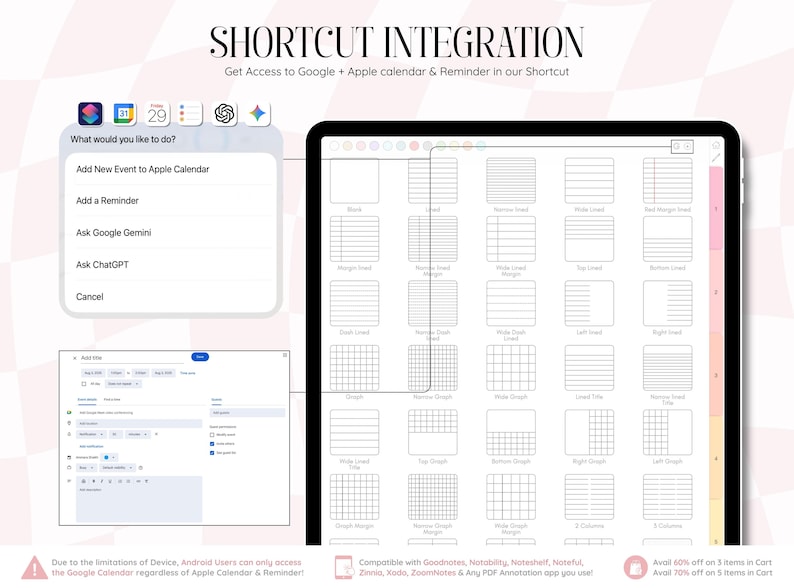The image size is (794, 588).
Task: Open the Busy availability dropdown
Action: click(x=87, y=467)
